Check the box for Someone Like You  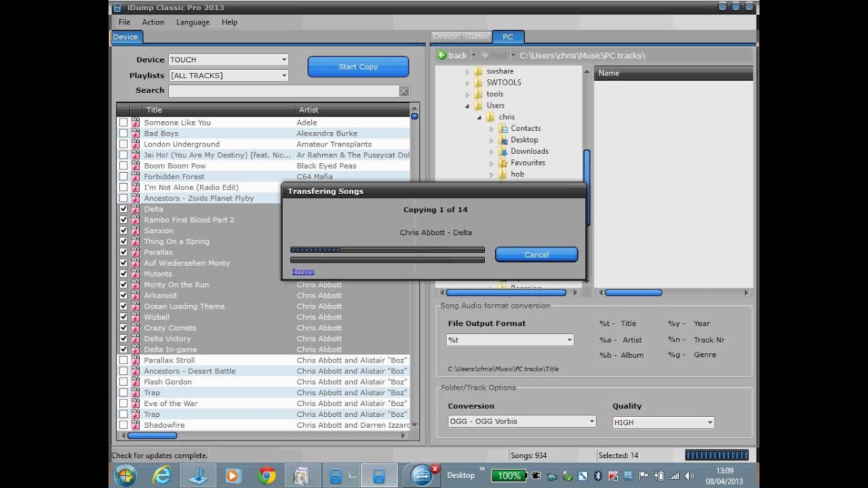(x=123, y=123)
